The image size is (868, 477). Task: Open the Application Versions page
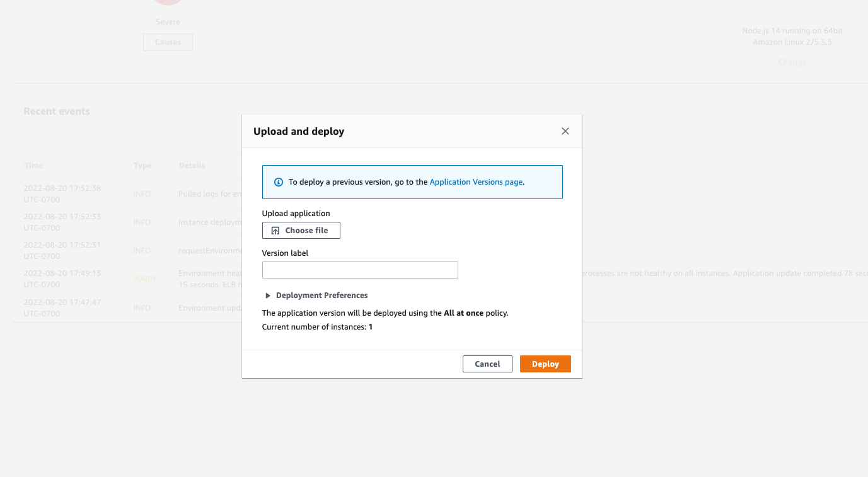coord(476,181)
